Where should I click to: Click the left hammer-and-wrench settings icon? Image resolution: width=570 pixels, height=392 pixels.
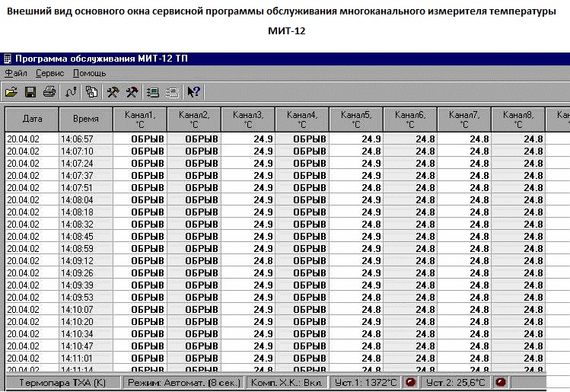pos(113,92)
